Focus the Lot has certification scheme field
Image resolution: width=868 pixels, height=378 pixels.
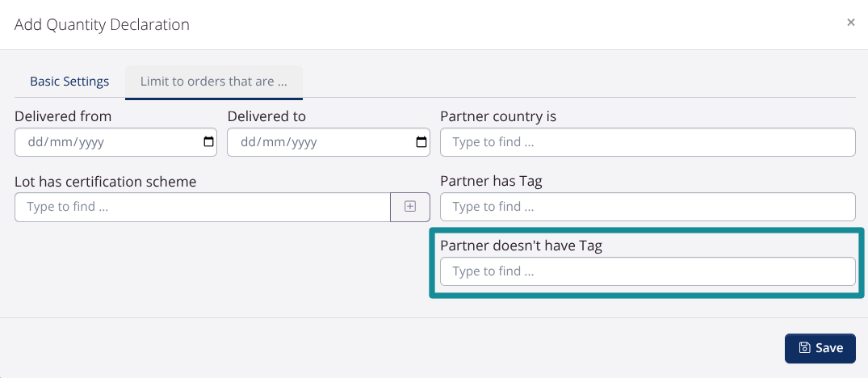coord(203,207)
